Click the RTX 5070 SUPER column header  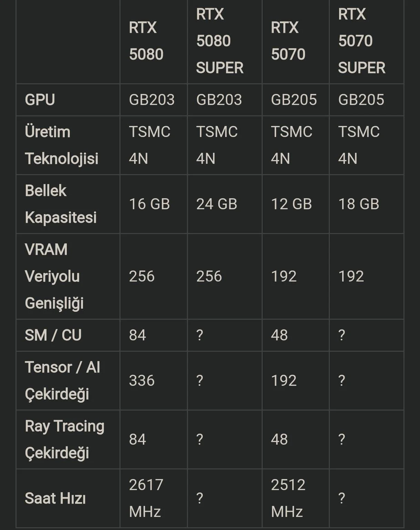coord(361,41)
